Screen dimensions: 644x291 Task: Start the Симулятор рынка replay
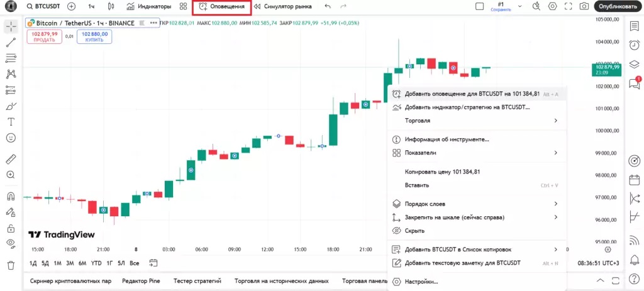(x=282, y=6)
